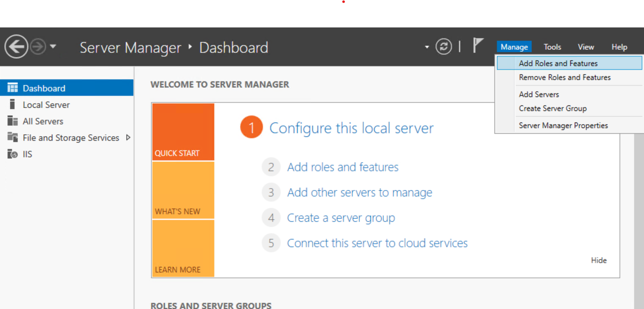Viewport: 644px width, 309px height.
Task: Select All Servers in the navigation pane
Action: (x=67, y=121)
